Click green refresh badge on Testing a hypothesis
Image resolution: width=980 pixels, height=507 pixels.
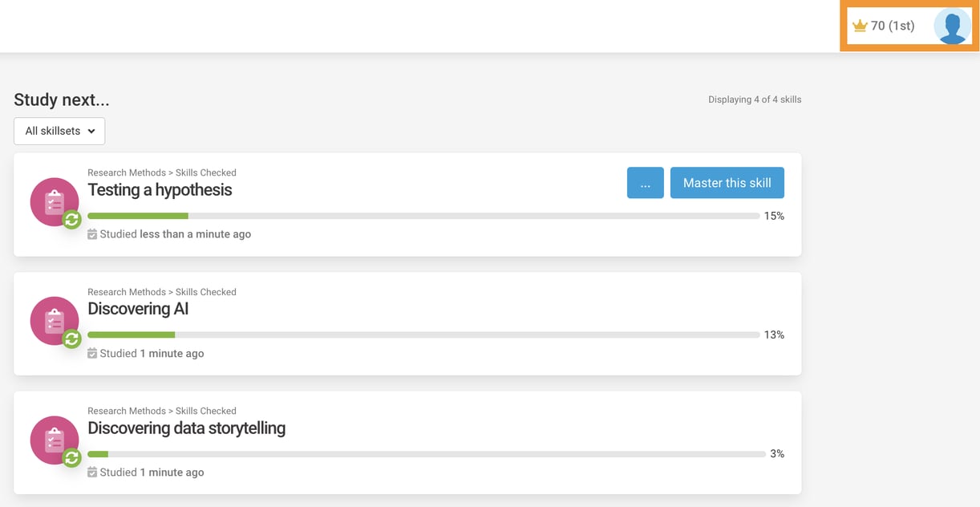[72, 219]
